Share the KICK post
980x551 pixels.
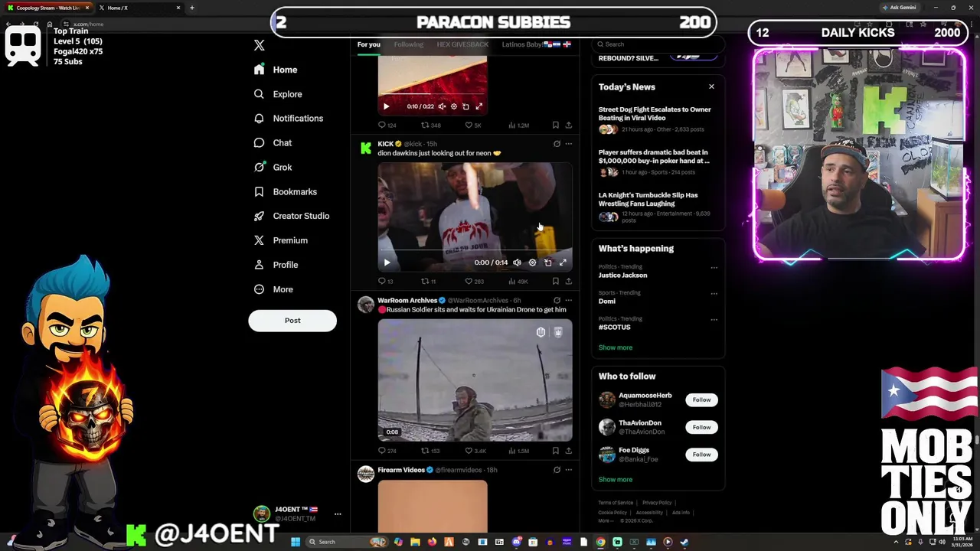point(568,281)
